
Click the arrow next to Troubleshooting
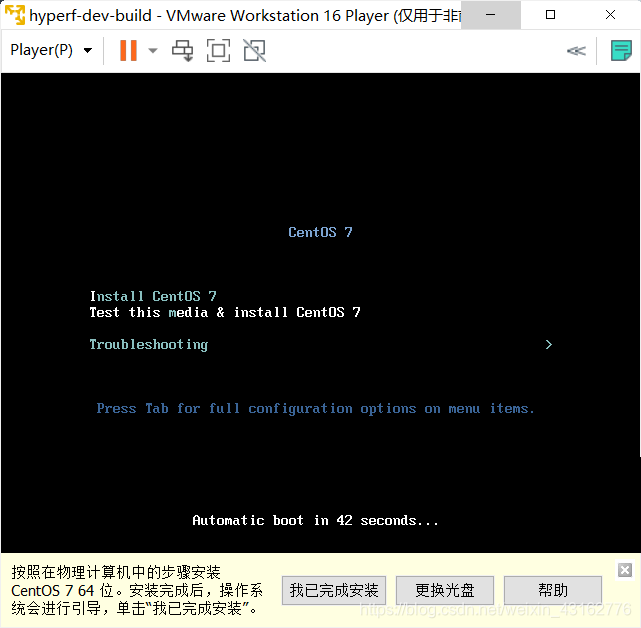pos(549,345)
